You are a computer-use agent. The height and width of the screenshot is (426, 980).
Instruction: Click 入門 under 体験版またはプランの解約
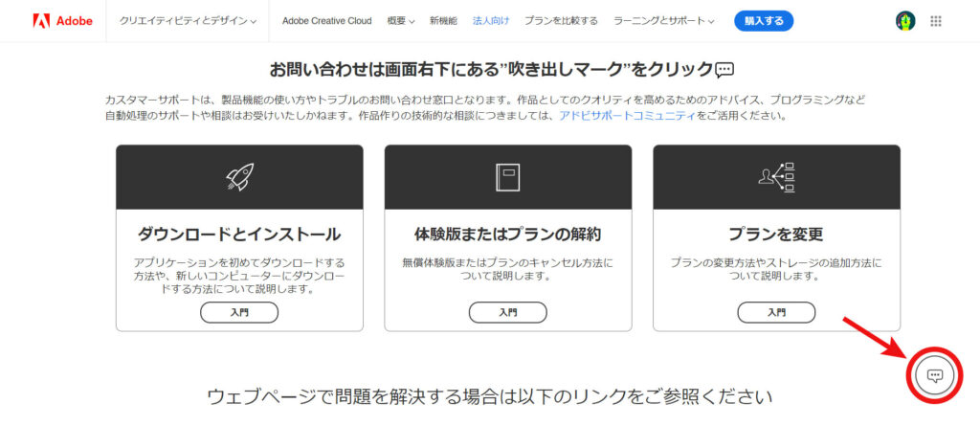[x=507, y=312]
